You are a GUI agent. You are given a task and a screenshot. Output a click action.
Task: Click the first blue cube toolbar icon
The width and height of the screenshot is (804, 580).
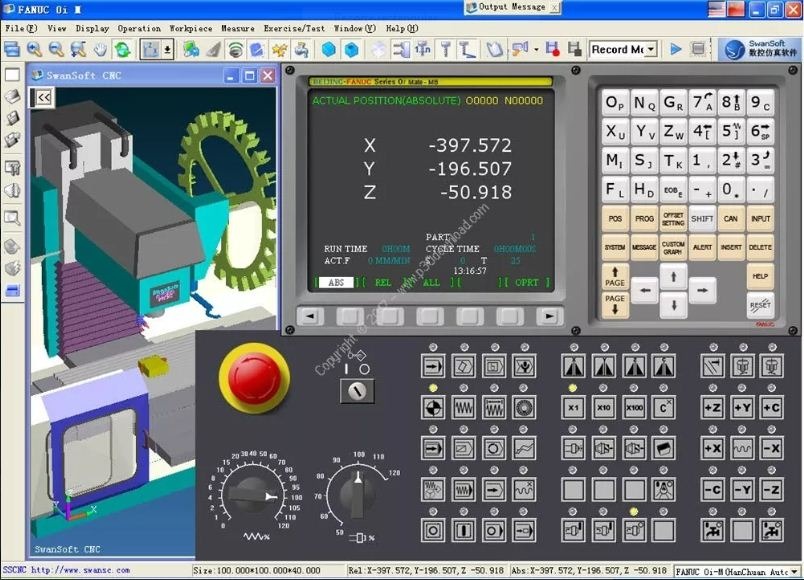329,50
